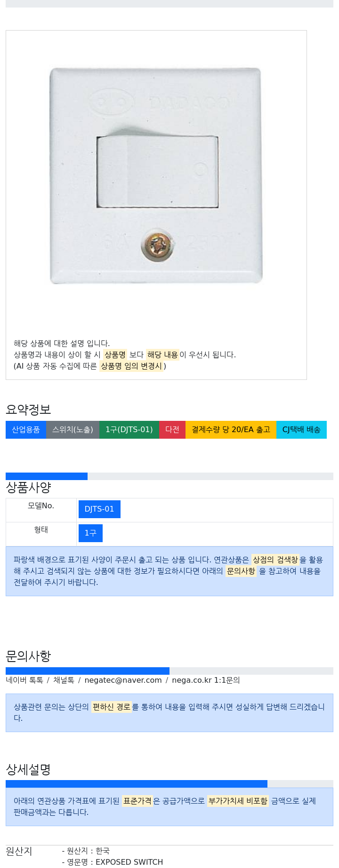
Task: Click the negatec@naver.com email address
Action: (x=123, y=680)
